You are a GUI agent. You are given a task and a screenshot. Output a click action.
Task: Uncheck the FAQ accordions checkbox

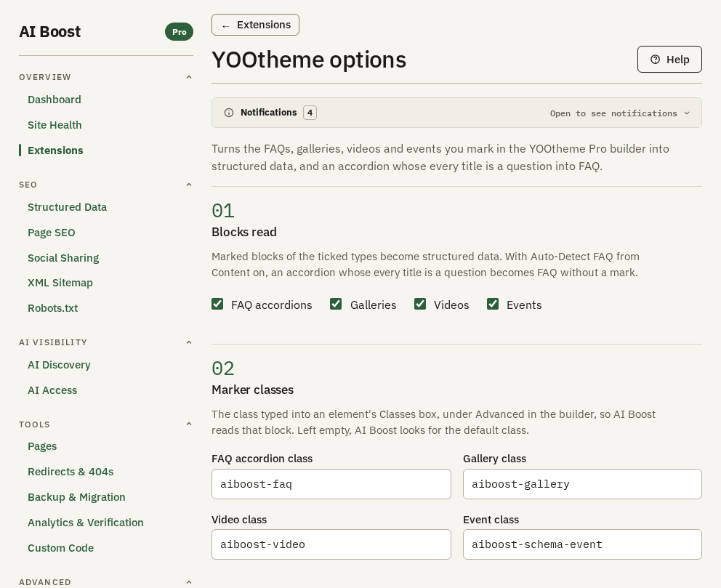217,304
